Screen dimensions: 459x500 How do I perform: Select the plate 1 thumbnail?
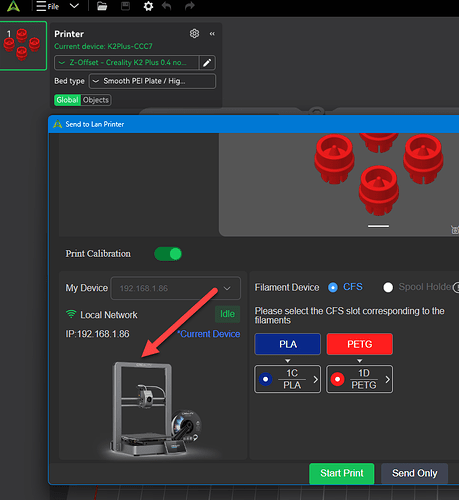[x=23, y=46]
